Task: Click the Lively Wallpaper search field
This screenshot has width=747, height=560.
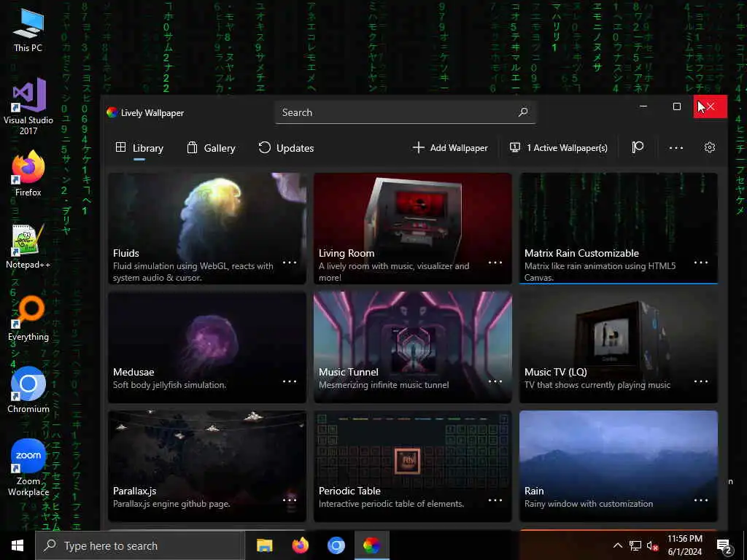Action: tap(405, 112)
